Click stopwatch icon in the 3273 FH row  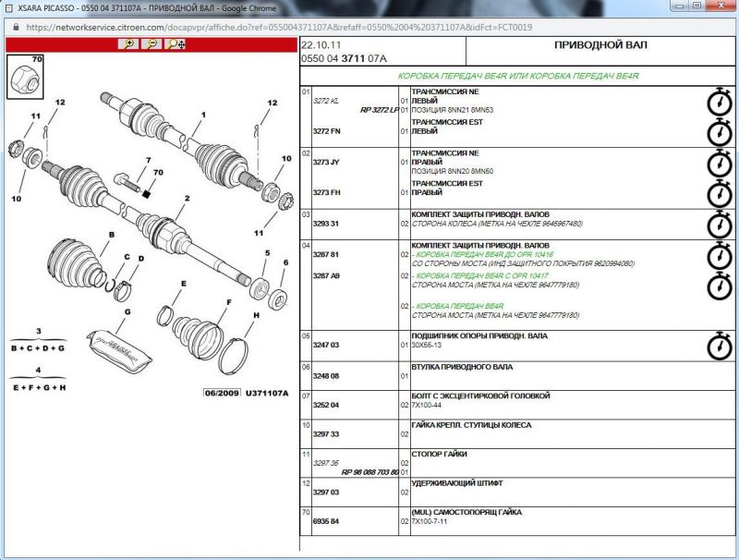719,193
